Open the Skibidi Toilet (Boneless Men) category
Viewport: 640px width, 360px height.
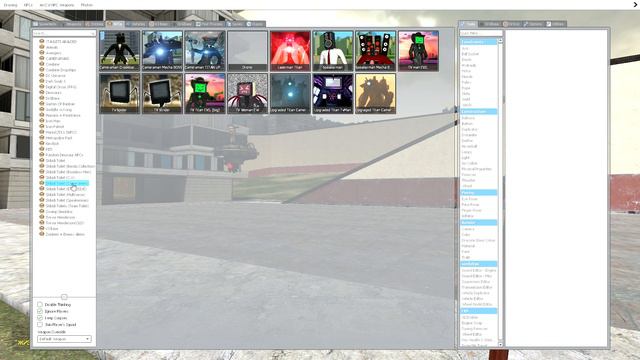tap(68, 172)
